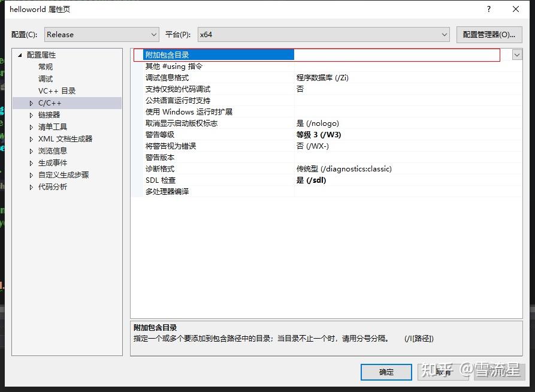Click the 否 (/WX-) value
The image size is (535, 392).
click(x=313, y=146)
